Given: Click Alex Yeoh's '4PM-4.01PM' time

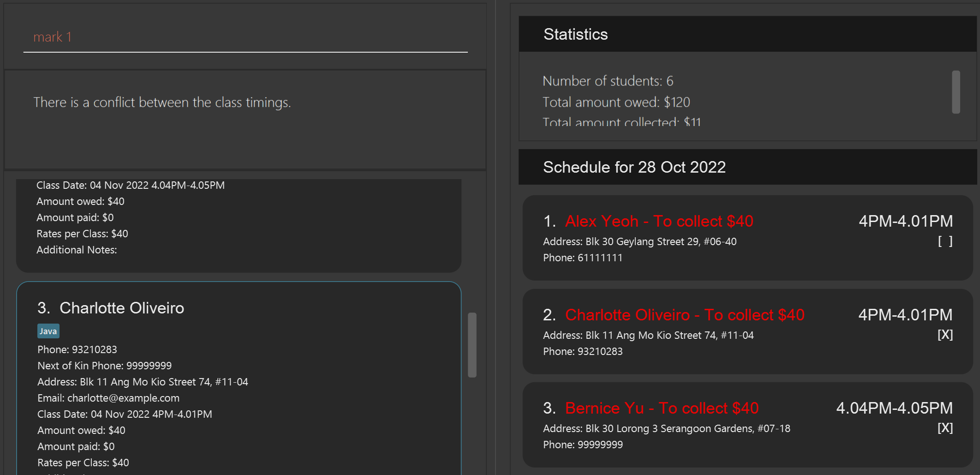Looking at the screenshot, I should click(906, 221).
